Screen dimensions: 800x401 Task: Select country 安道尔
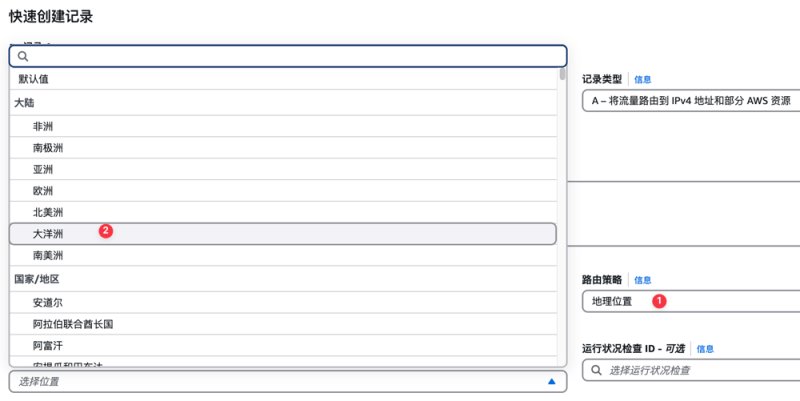coord(283,303)
